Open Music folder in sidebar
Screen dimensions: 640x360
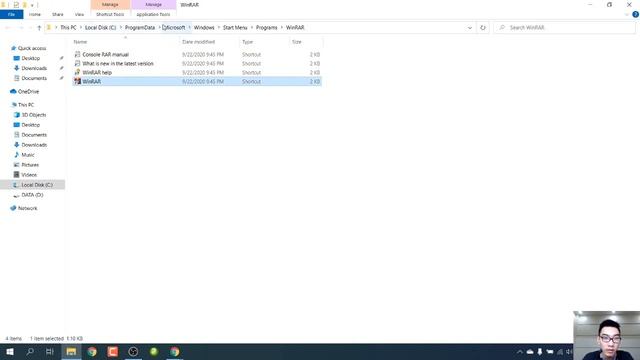[x=28, y=155]
